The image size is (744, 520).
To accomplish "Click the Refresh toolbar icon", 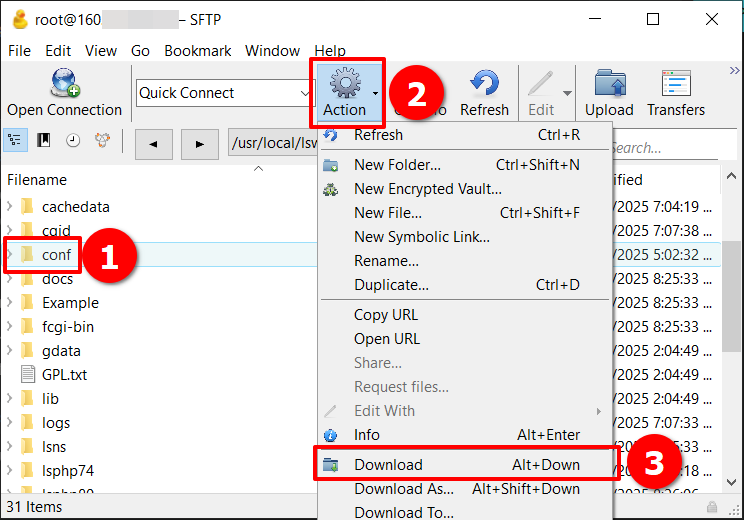I will (485, 83).
